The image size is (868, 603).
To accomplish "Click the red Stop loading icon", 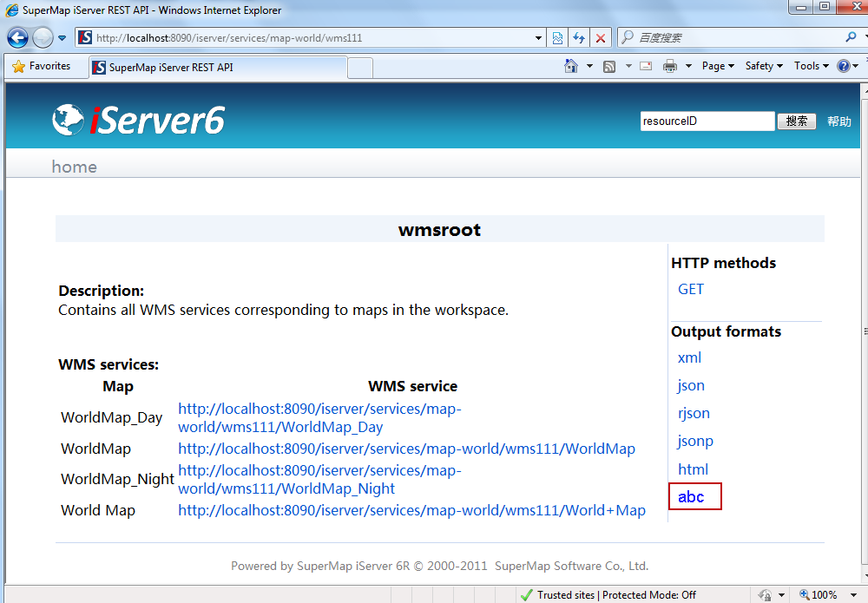I will 600,38.
